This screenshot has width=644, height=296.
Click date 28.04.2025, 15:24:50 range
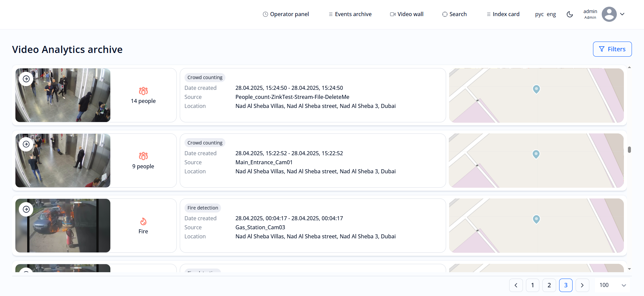pos(289,88)
